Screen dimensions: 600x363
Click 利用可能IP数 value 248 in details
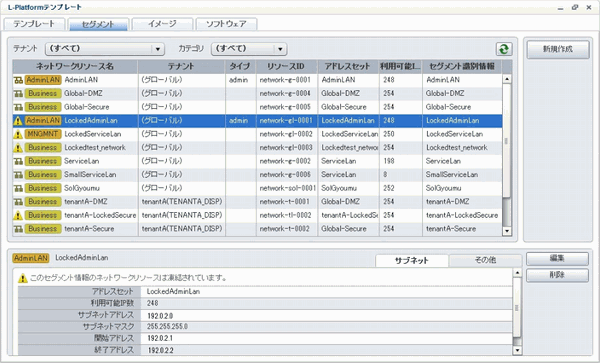pyautogui.click(x=152, y=303)
